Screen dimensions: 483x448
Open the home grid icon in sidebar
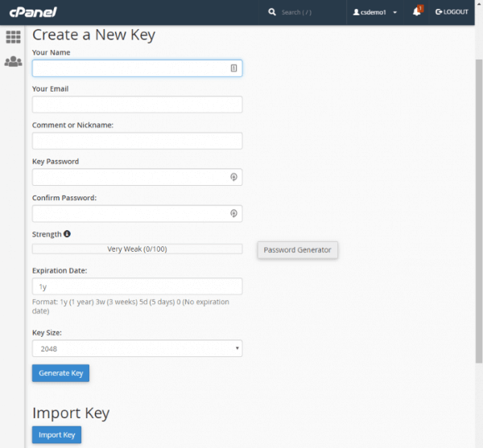[x=13, y=36]
